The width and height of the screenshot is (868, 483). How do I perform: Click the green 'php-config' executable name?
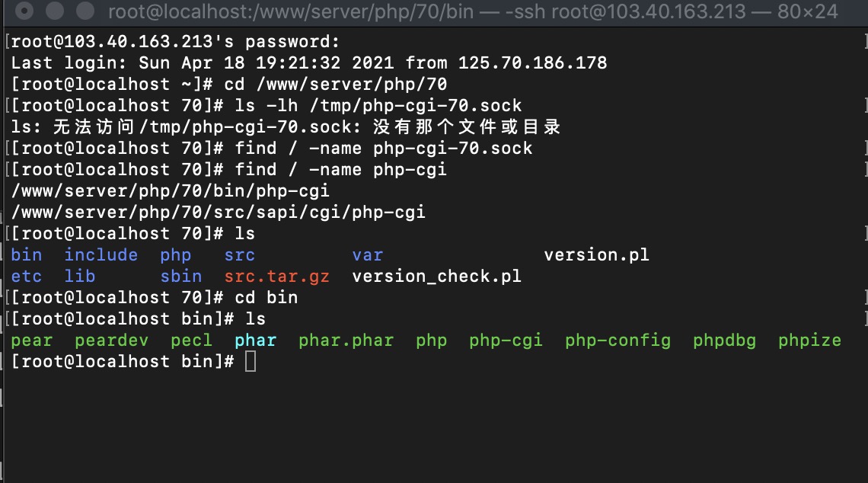[617, 340]
